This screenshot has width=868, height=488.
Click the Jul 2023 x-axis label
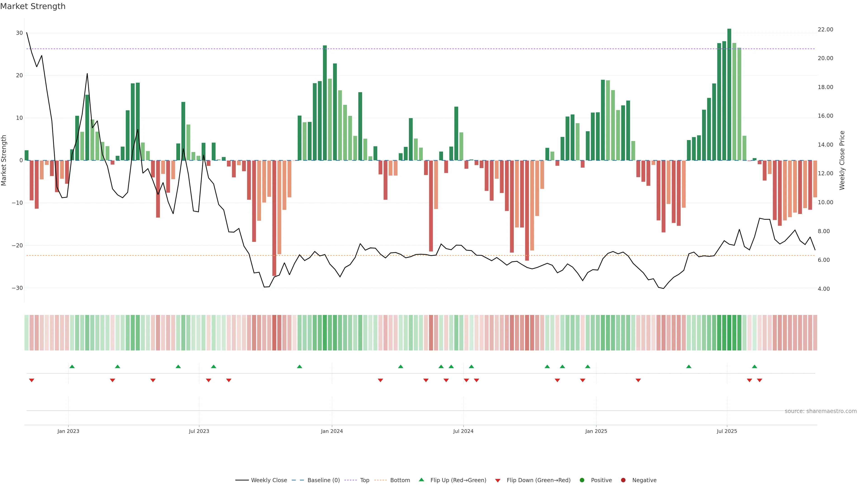[199, 431]
